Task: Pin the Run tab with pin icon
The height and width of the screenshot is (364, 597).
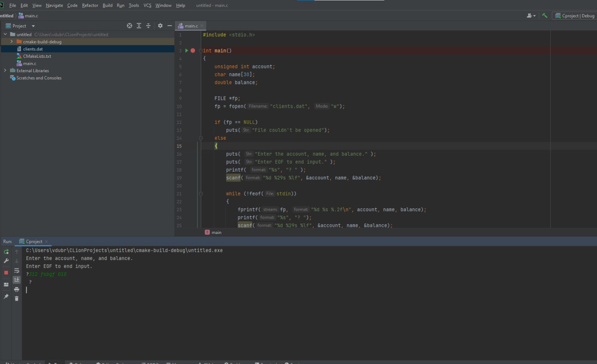Action: click(6, 296)
